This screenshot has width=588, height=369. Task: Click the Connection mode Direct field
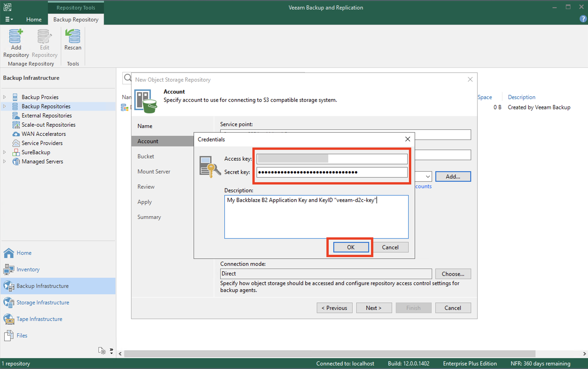pos(326,274)
